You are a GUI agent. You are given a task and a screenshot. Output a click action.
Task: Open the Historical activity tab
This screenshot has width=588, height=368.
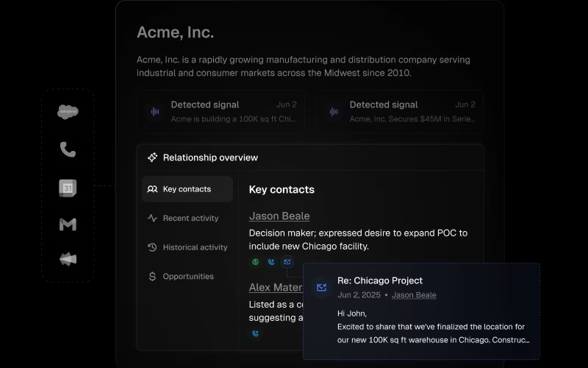tap(187, 247)
